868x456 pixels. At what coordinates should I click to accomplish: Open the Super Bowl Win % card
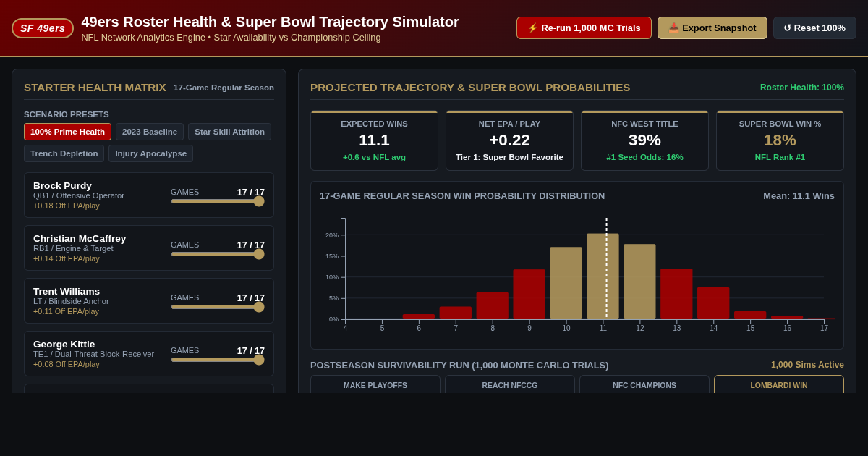click(x=780, y=140)
